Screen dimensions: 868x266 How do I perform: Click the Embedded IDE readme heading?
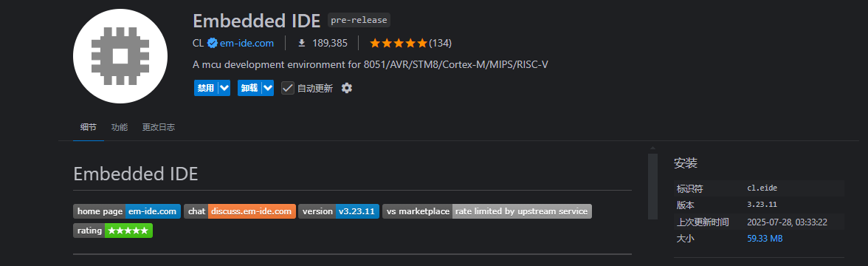click(x=136, y=174)
